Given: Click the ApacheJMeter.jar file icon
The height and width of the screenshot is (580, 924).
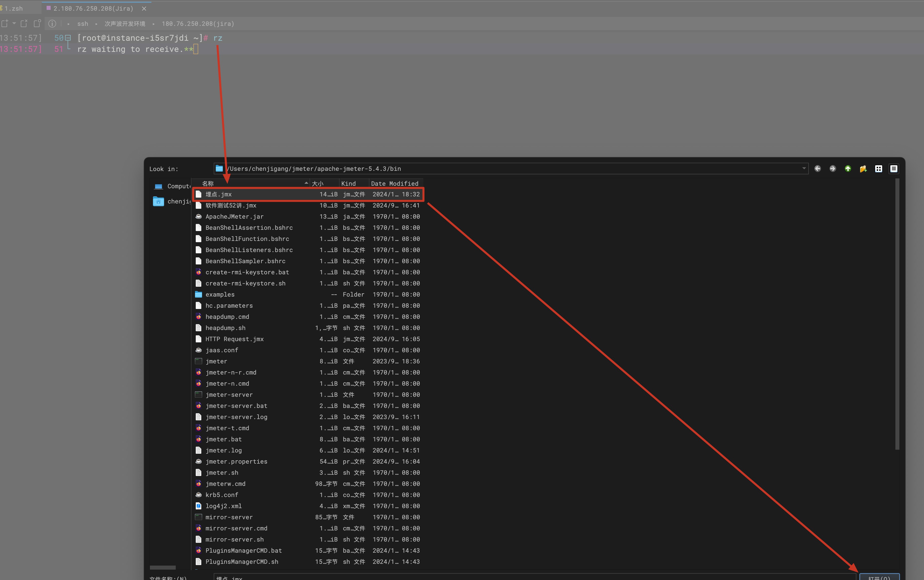Looking at the screenshot, I should click(198, 217).
